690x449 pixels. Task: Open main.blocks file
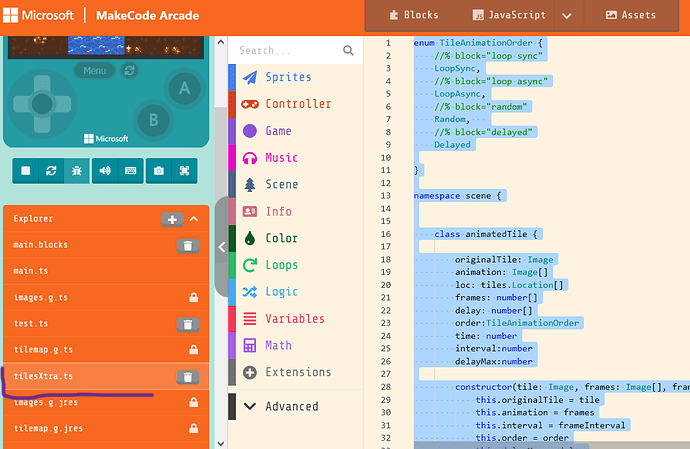click(x=106, y=245)
